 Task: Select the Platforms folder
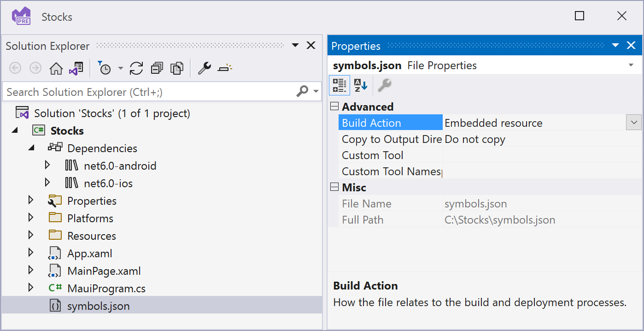point(90,219)
